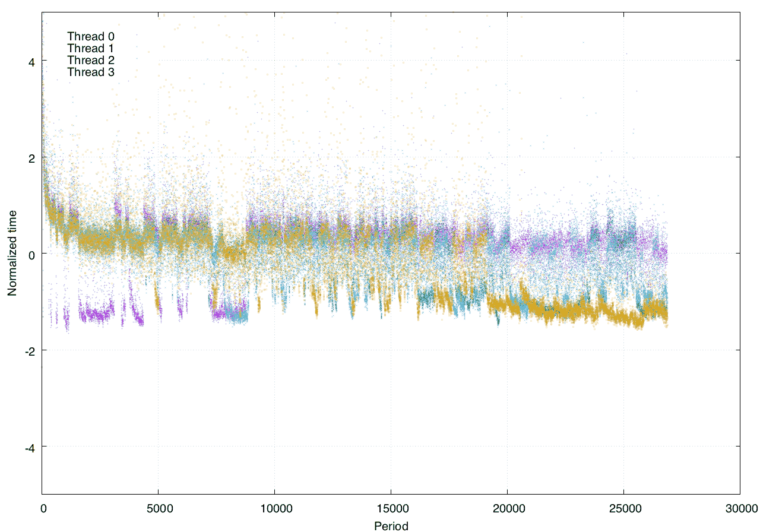Click the Period axis title
The image size is (760, 532).
(391, 525)
